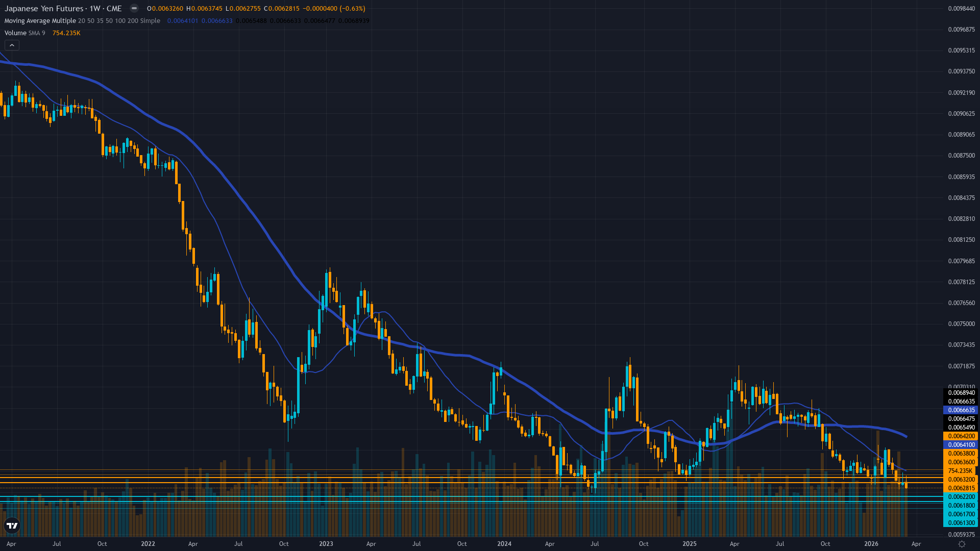Image resolution: width=980 pixels, height=551 pixels.
Task: Click the cyan 0.0061700 price label
Action: click(x=961, y=514)
